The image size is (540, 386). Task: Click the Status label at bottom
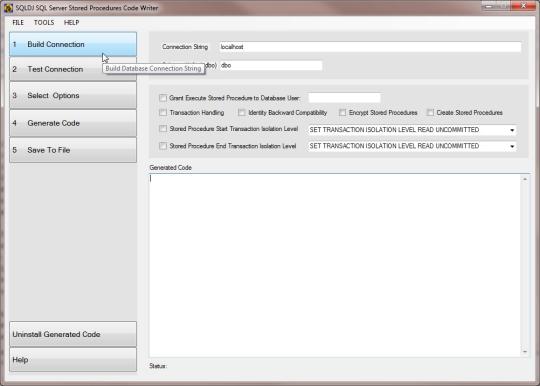tap(158, 366)
